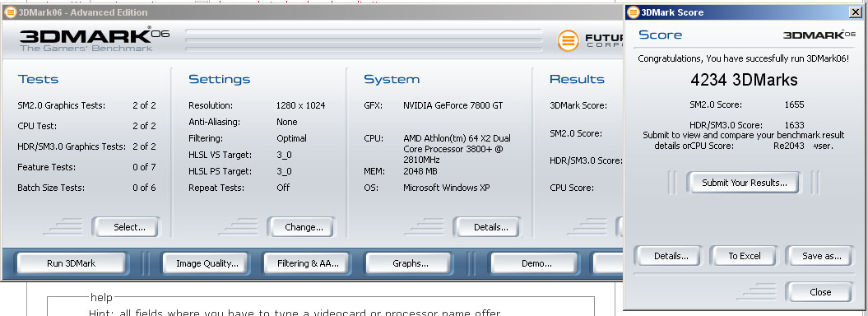Click the 3DMark06 title bar icon
868x316 pixels.
pyautogui.click(x=10, y=12)
